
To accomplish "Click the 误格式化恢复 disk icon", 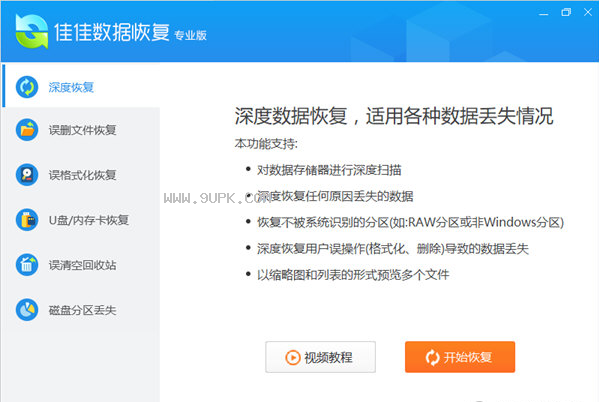I will coord(27,175).
